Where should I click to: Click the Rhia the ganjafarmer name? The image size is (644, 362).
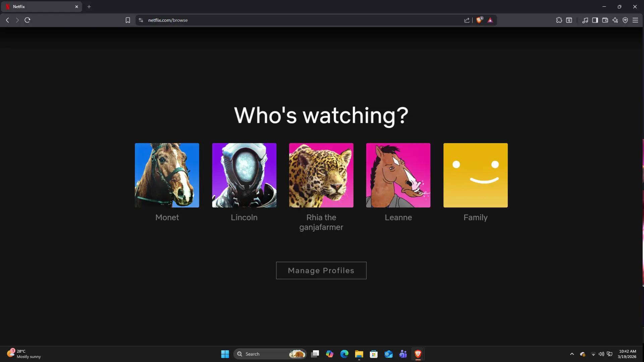point(321,222)
